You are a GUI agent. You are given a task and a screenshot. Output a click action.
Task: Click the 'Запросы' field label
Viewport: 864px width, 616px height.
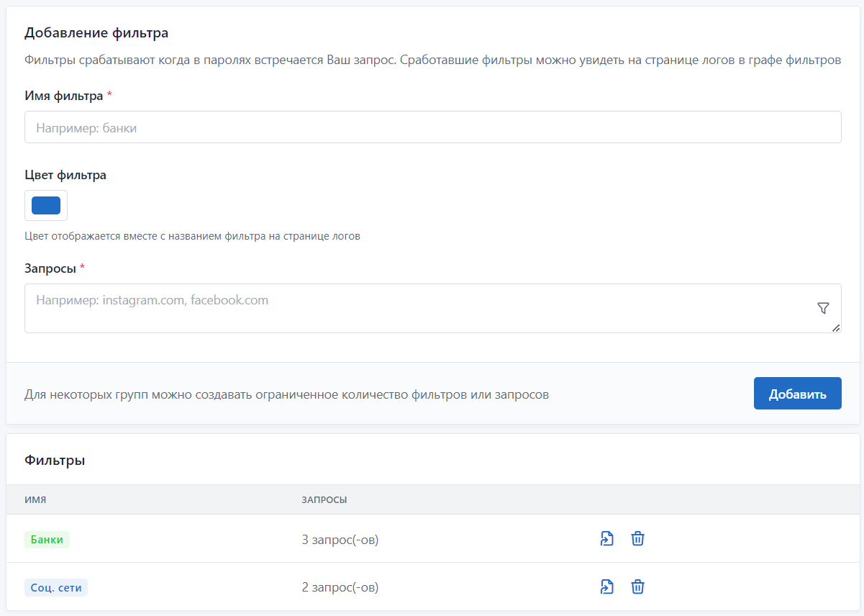(x=50, y=268)
